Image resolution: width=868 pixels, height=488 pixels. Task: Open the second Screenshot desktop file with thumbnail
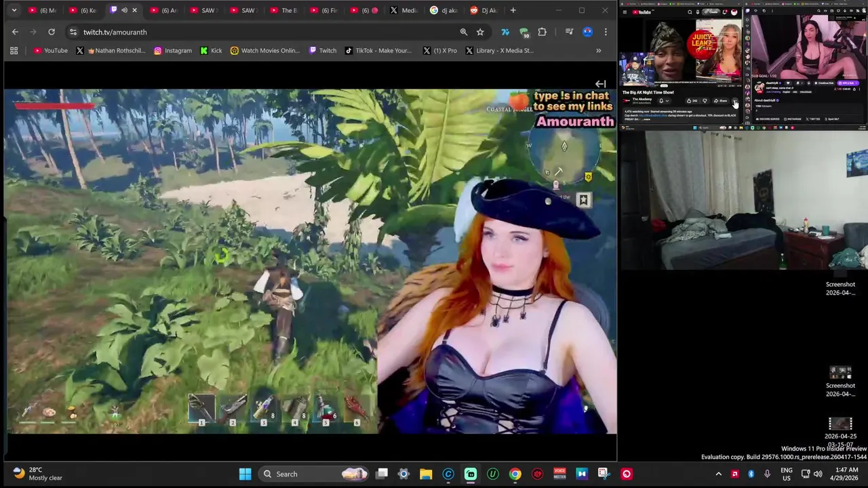pos(840,382)
